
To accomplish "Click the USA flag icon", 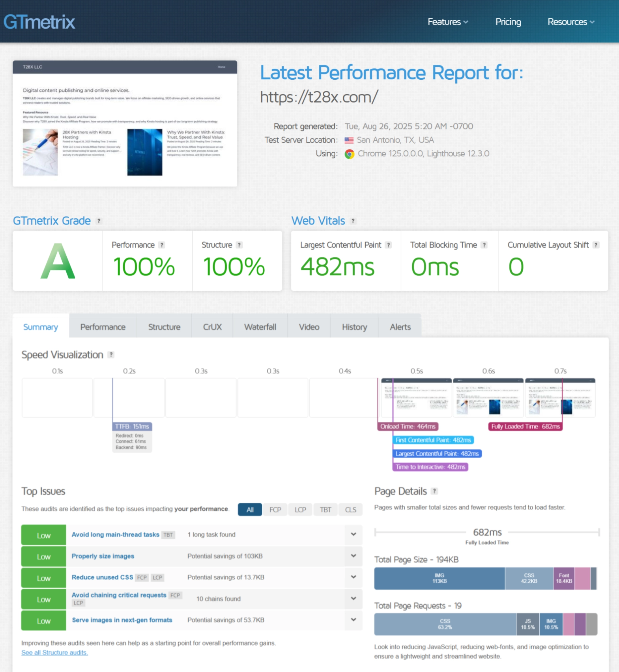I will coord(349,140).
